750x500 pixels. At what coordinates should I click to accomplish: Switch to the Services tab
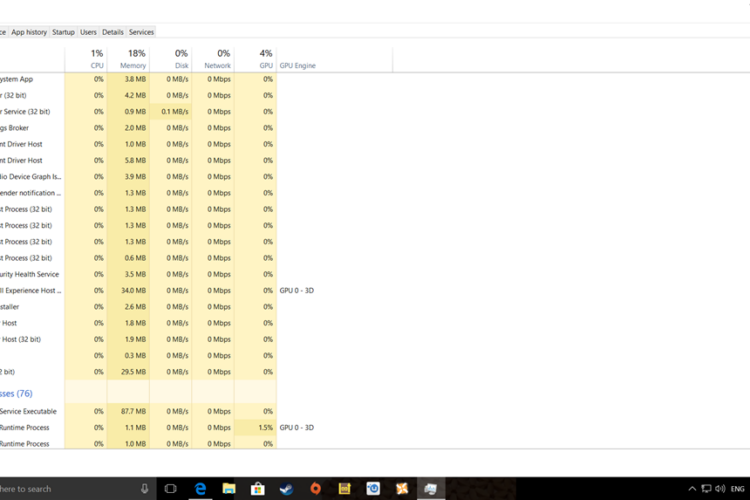pos(141,32)
